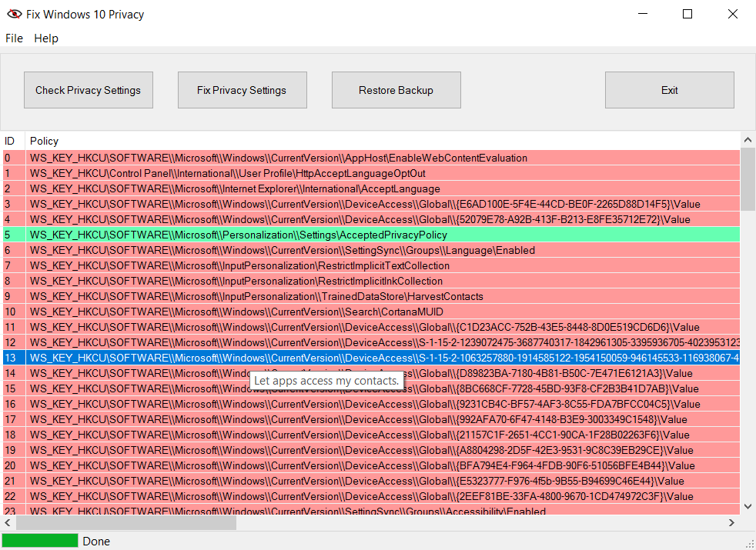
Task: Select row 21 with GUID E5323777
Action: point(371,481)
